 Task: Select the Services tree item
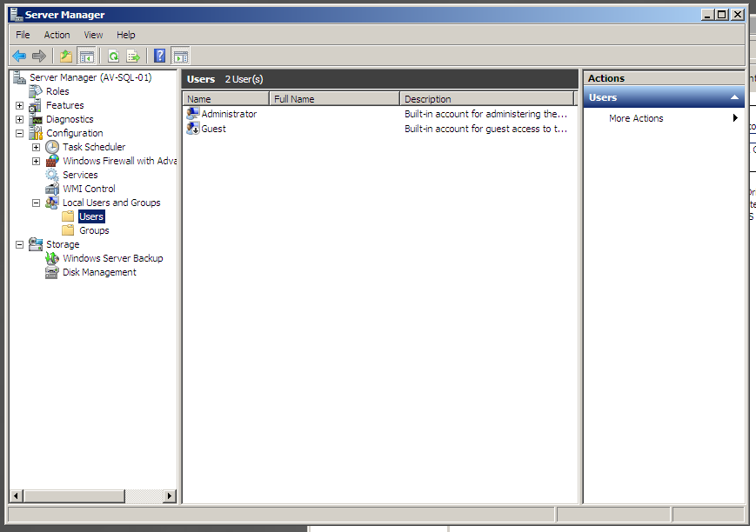click(x=80, y=175)
